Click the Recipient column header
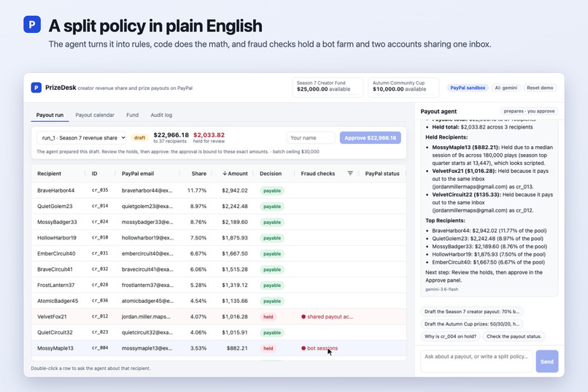The width and height of the screenshot is (588, 392). pos(49,173)
